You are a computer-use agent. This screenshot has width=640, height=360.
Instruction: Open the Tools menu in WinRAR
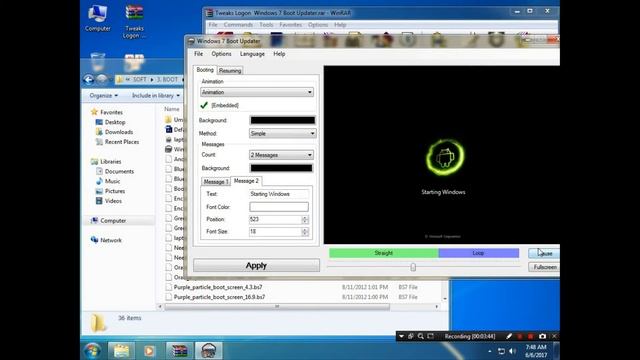[x=266, y=25]
